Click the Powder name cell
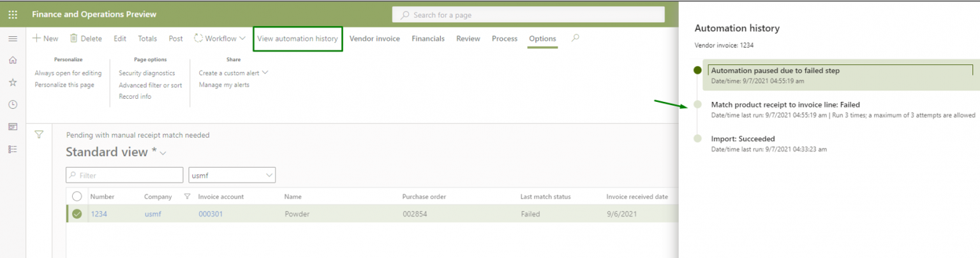980x258 pixels. click(297, 214)
